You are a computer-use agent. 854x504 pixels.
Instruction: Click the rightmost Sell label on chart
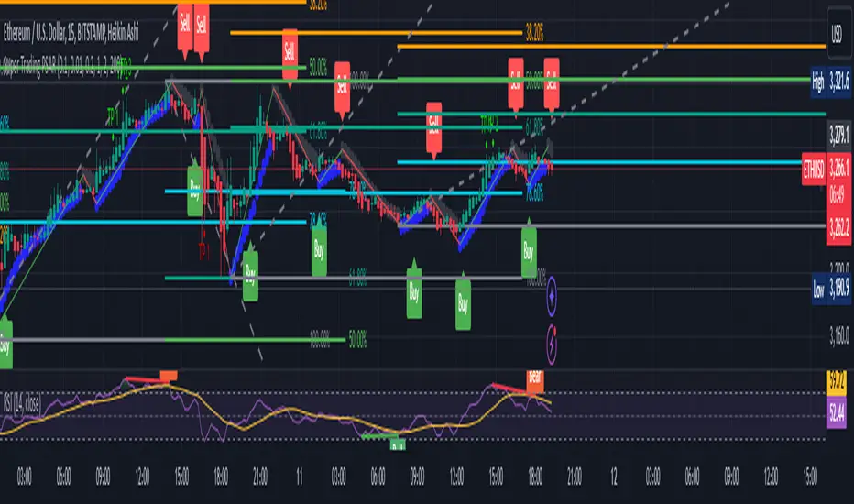click(552, 85)
